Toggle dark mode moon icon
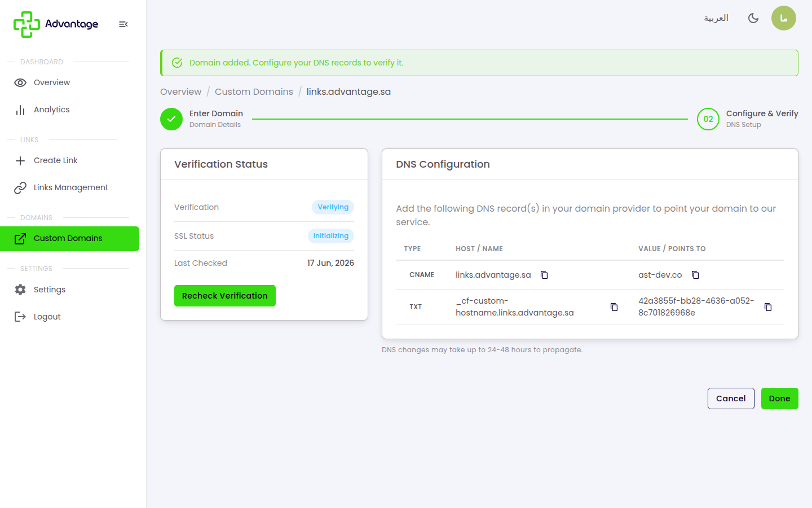Screen dimensions: 812x508 tap(753, 18)
